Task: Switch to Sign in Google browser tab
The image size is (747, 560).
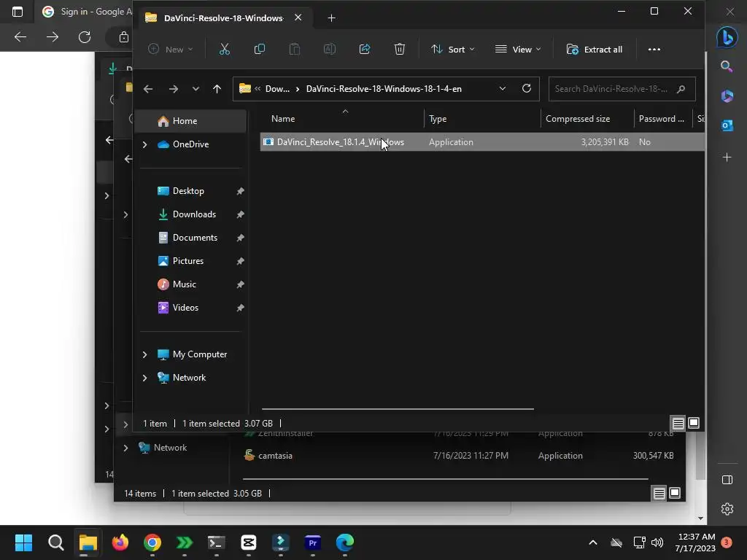Action: click(86, 12)
